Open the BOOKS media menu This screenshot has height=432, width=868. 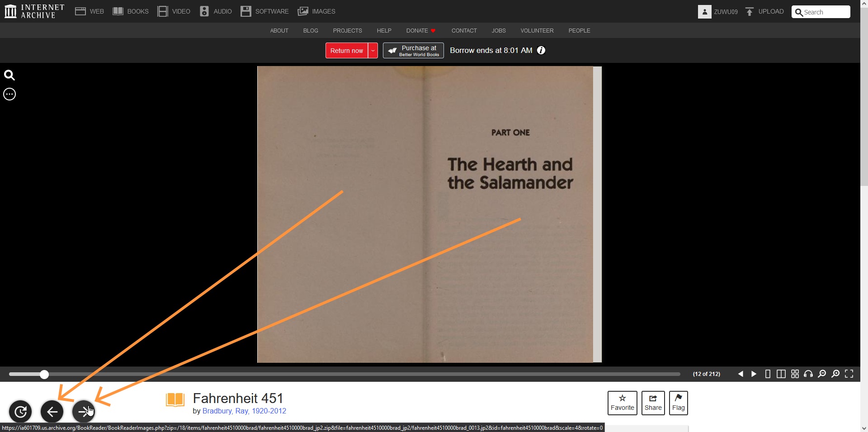(131, 11)
